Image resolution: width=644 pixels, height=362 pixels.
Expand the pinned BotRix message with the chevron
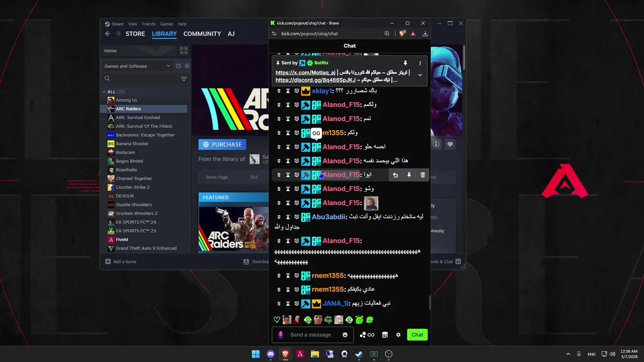click(420, 75)
